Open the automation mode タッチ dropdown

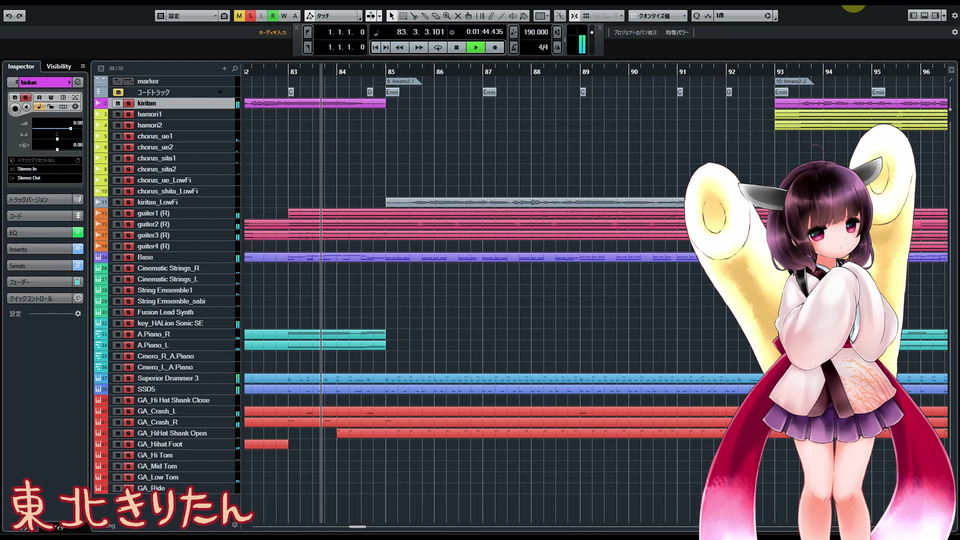tap(334, 16)
